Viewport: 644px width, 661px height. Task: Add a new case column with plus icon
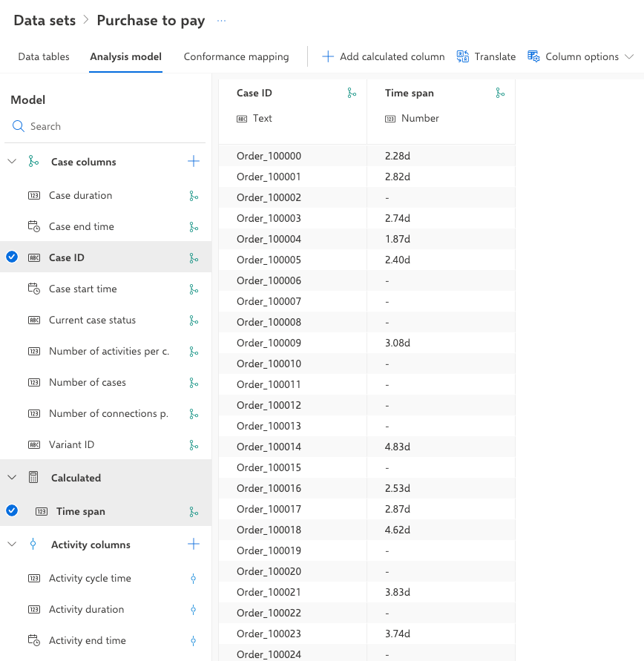tap(194, 161)
